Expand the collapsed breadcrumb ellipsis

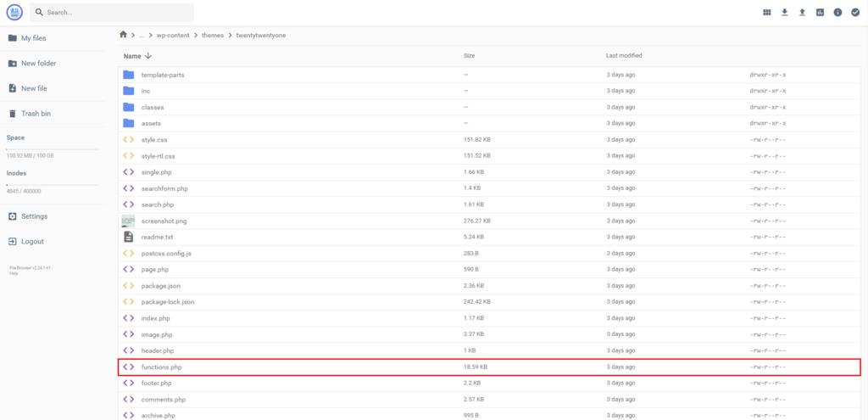[142, 36]
